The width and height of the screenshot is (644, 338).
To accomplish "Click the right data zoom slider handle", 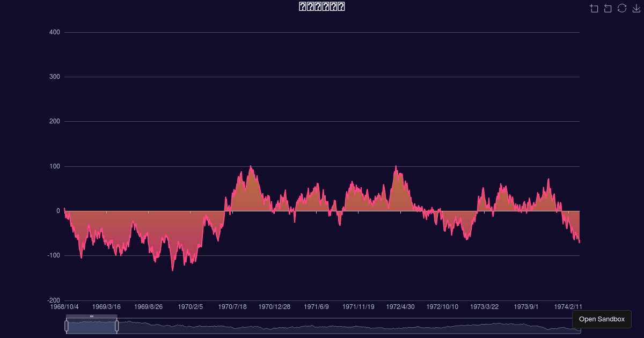I will coord(117,326).
